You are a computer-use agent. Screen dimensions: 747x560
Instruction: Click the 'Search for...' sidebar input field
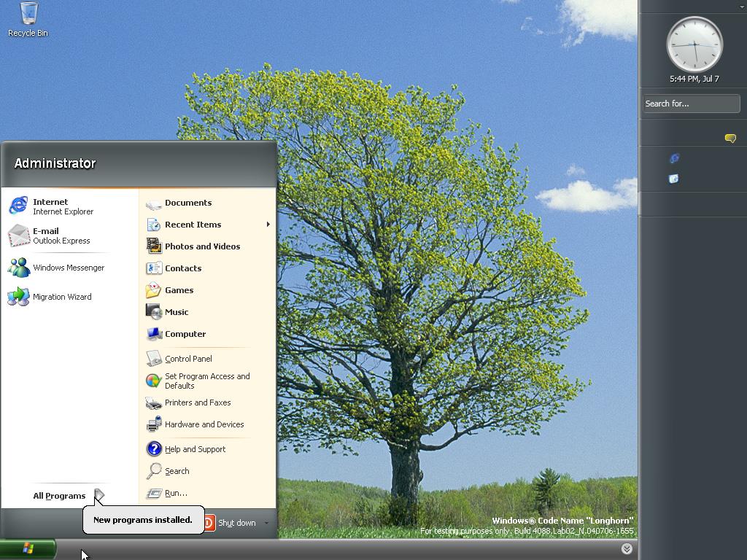pos(691,104)
